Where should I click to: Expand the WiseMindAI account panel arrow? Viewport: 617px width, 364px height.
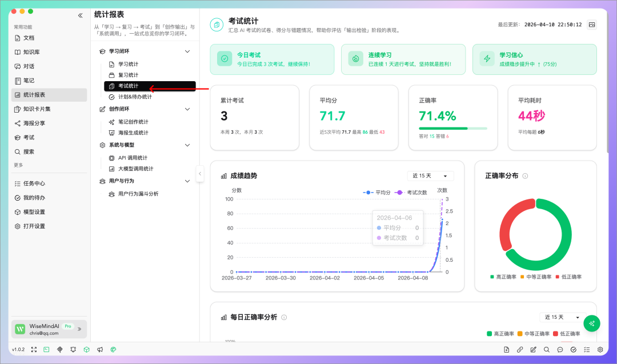(79, 329)
